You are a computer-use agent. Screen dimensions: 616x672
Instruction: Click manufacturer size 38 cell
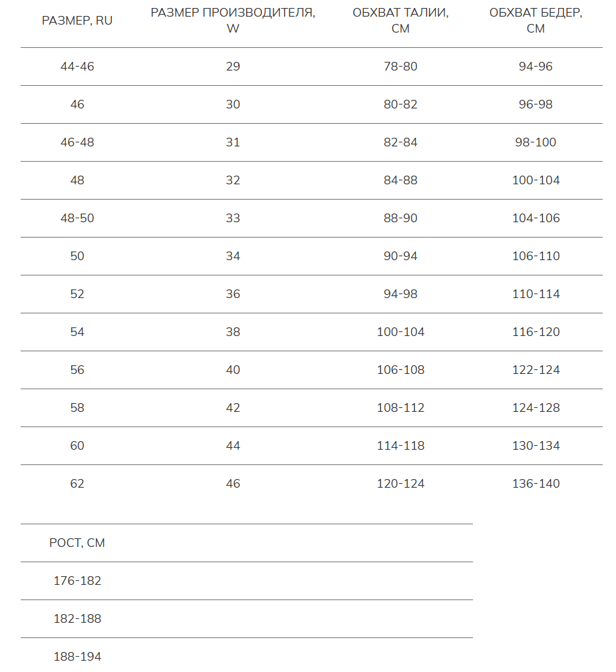click(x=233, y=332)
